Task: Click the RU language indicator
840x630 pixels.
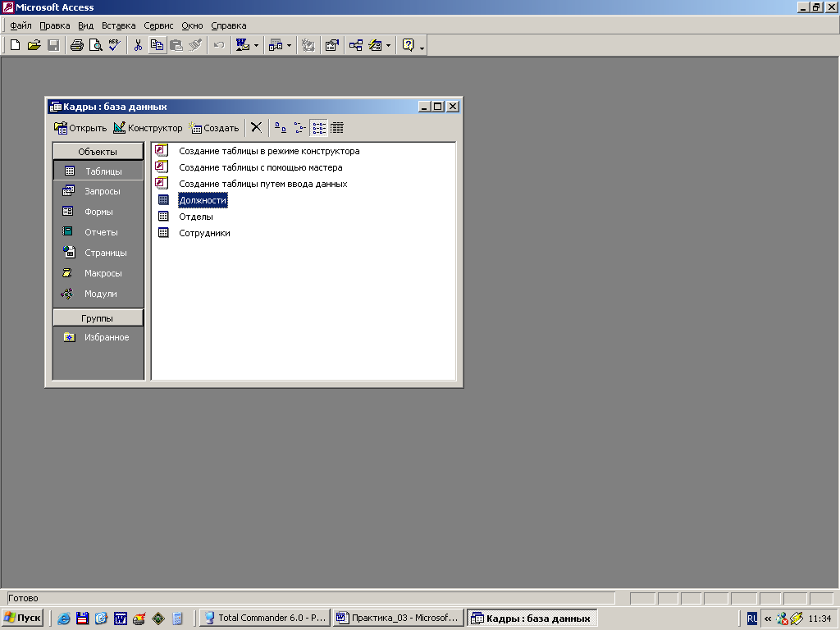Action: pyautogui.click(x=752, y=619)
